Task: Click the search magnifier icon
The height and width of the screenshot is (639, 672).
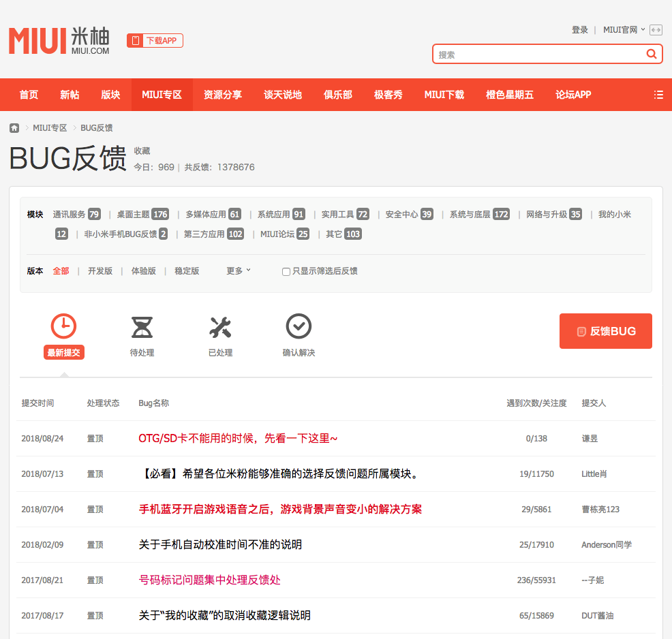Action: pyautogui.click(x=652, y=54)
